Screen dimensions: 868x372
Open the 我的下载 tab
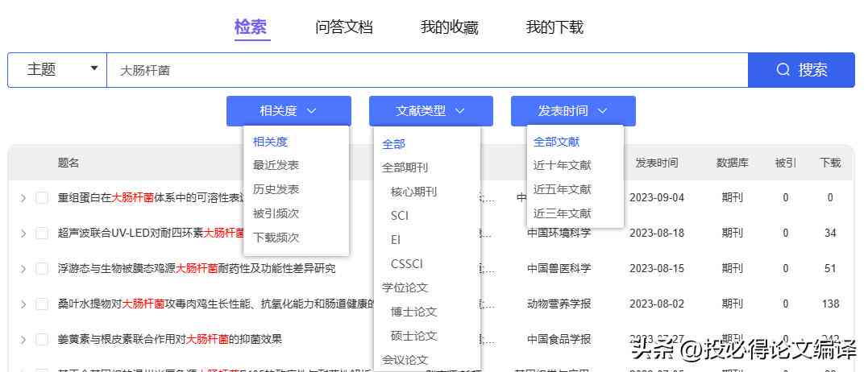(x=554, y=27)
